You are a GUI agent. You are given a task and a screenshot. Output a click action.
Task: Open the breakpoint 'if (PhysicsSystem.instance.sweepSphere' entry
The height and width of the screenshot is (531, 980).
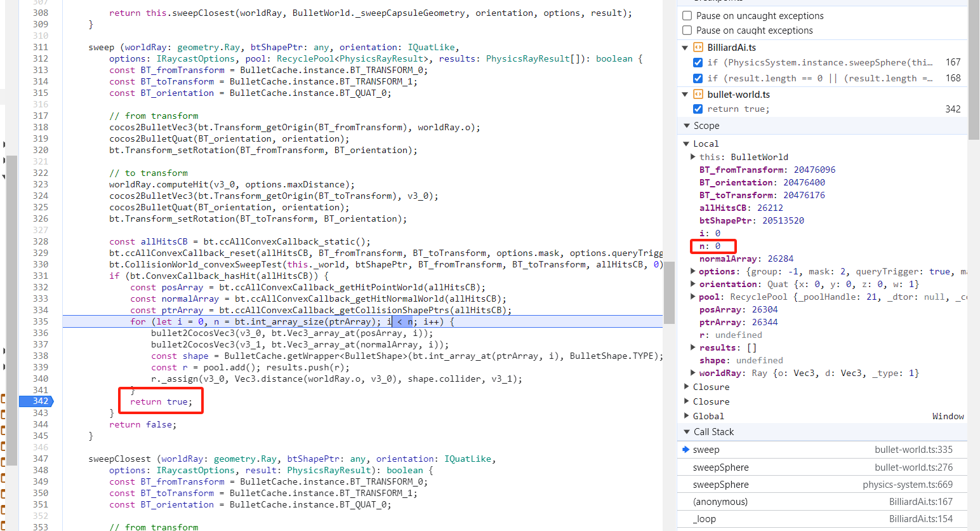coord(820,62)
